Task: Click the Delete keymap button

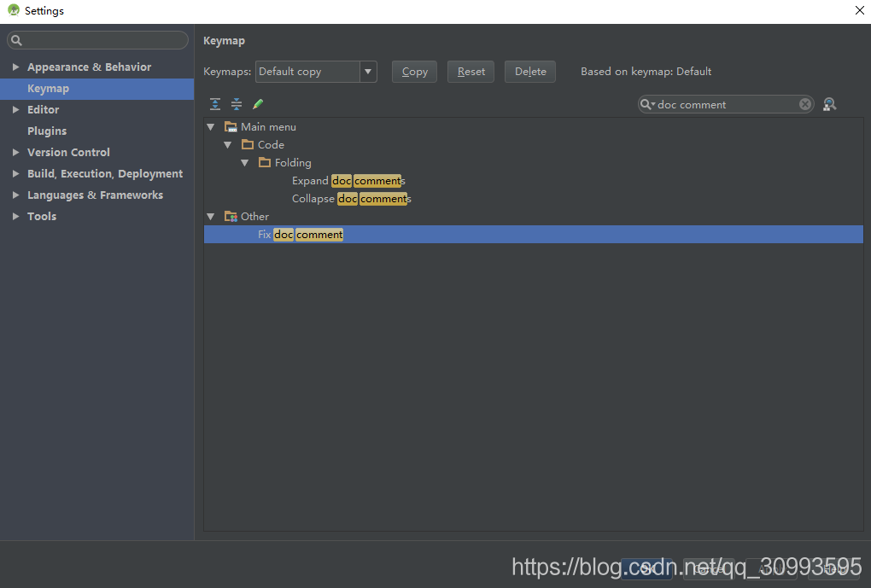Action: pos(530,72)
